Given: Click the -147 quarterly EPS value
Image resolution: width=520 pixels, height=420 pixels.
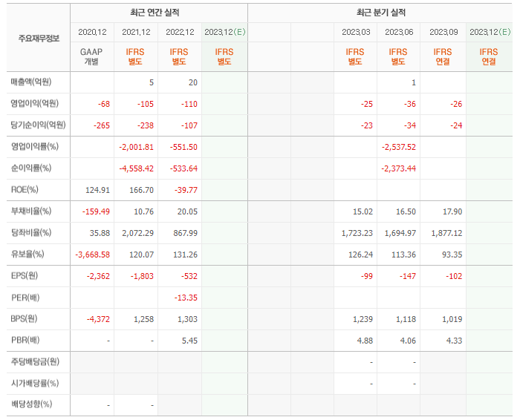Looking at the screenshot, I should pyautogui.click(x=408, y=276).
